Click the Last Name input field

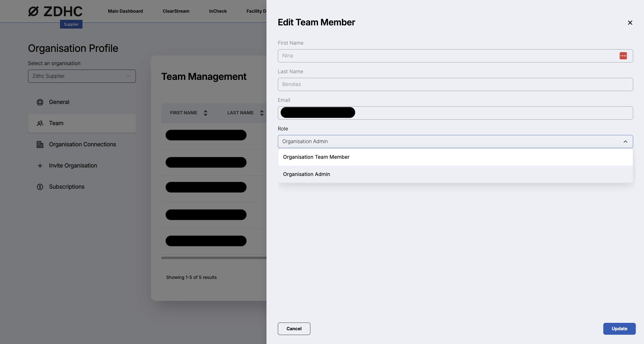pos(455,84)
